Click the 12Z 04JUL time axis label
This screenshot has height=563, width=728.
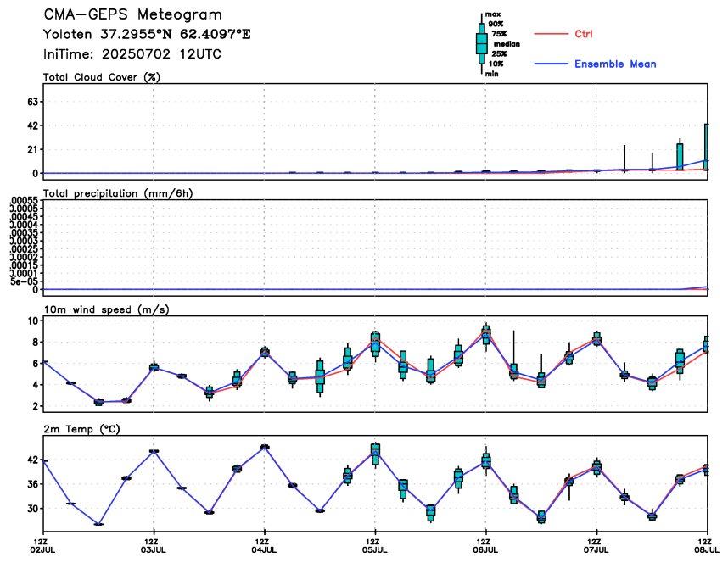[264, 546]
